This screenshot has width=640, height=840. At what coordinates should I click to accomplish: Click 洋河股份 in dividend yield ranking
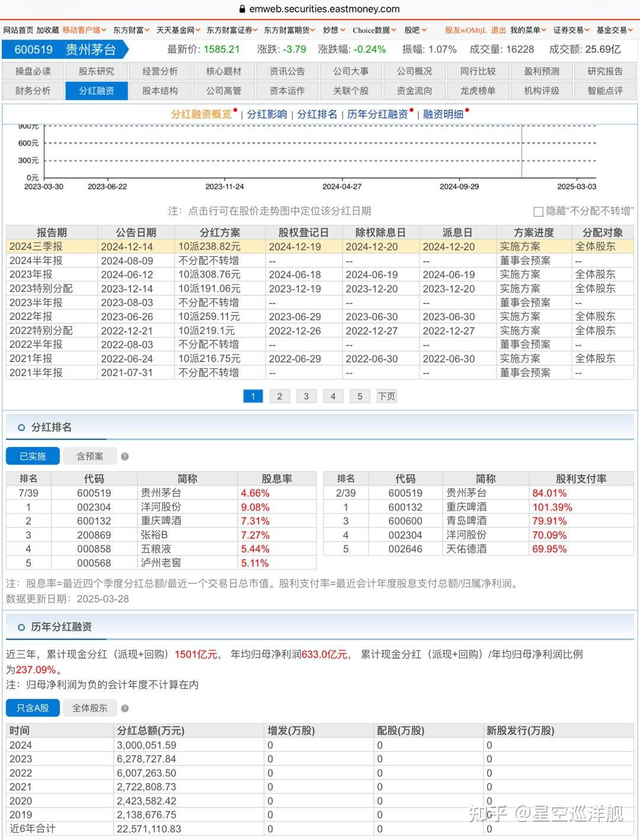(161, 507)
